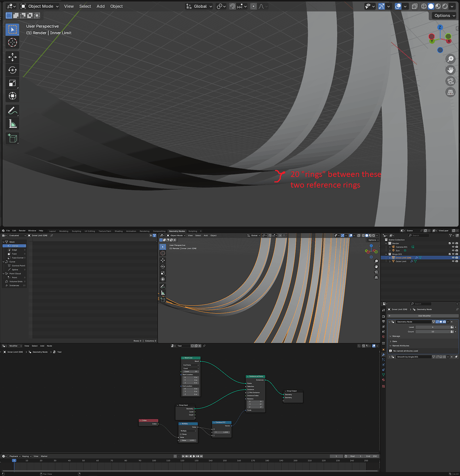The height and width of the screenshot is (476, 460).
Task: Select the Scale tool in top viewport
Action: (13, 83)
